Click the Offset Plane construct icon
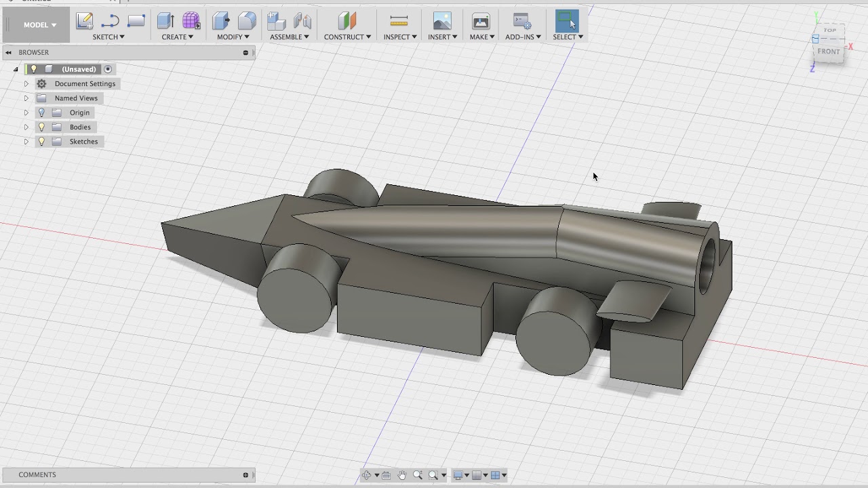Viewport: 868px width, 488px height. coord(347,21)
